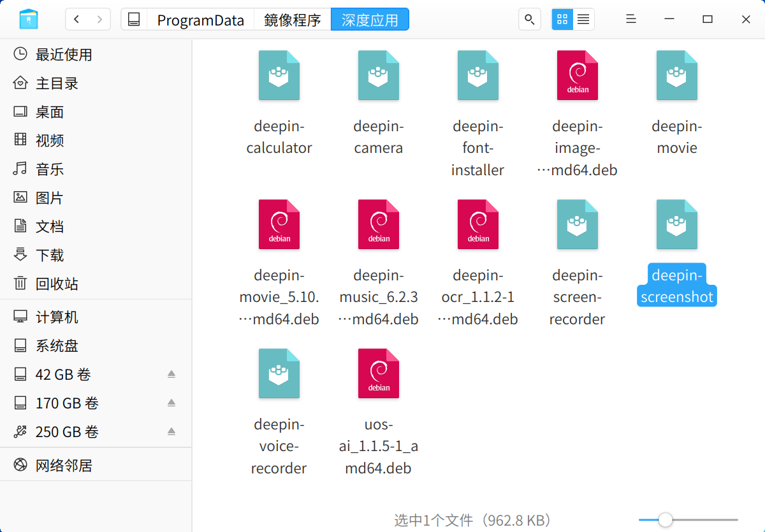Open the search magnifier button

[529, 19]
